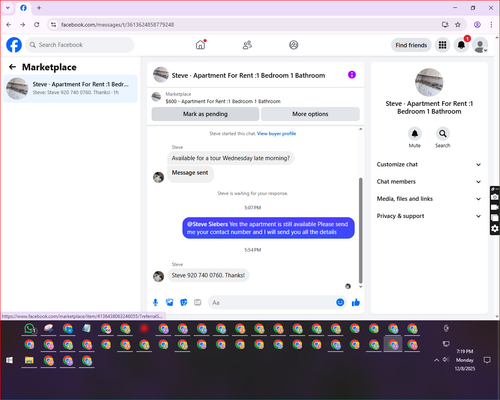Open the taskbar clock and date
Image resolution: width=500 pixels, height=400 pixels.
[x=465, y=360]
